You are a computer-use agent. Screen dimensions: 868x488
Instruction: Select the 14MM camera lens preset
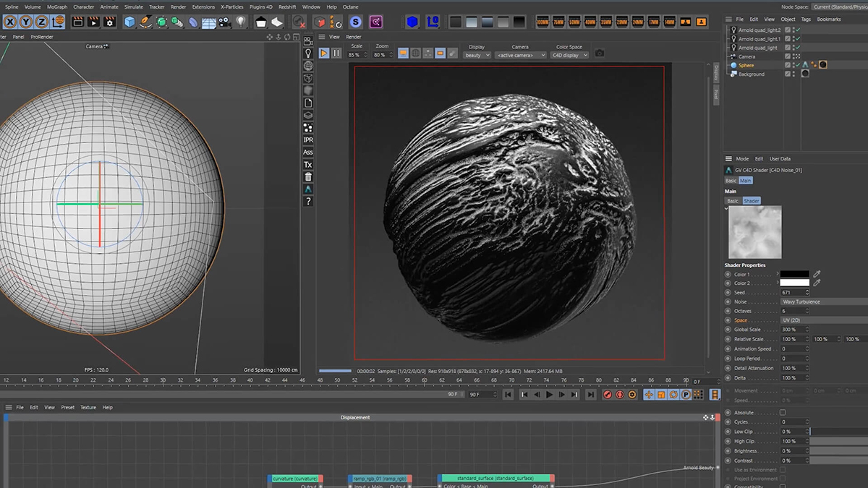[x=670, y=22]
